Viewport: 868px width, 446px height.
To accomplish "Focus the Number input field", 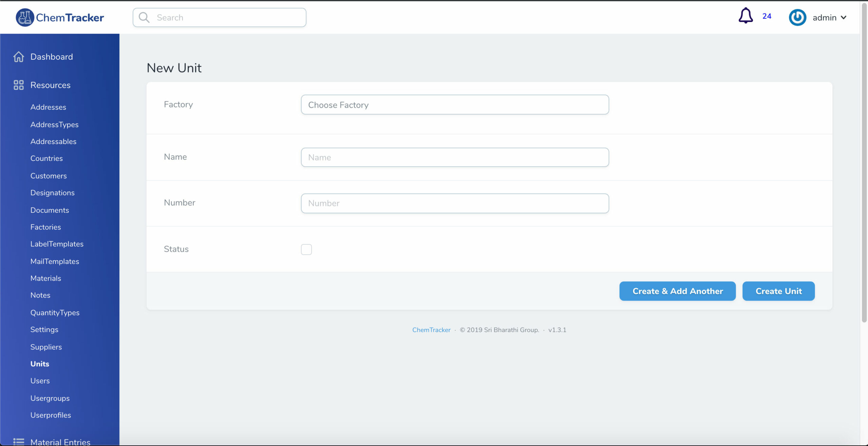I will 455,203.
